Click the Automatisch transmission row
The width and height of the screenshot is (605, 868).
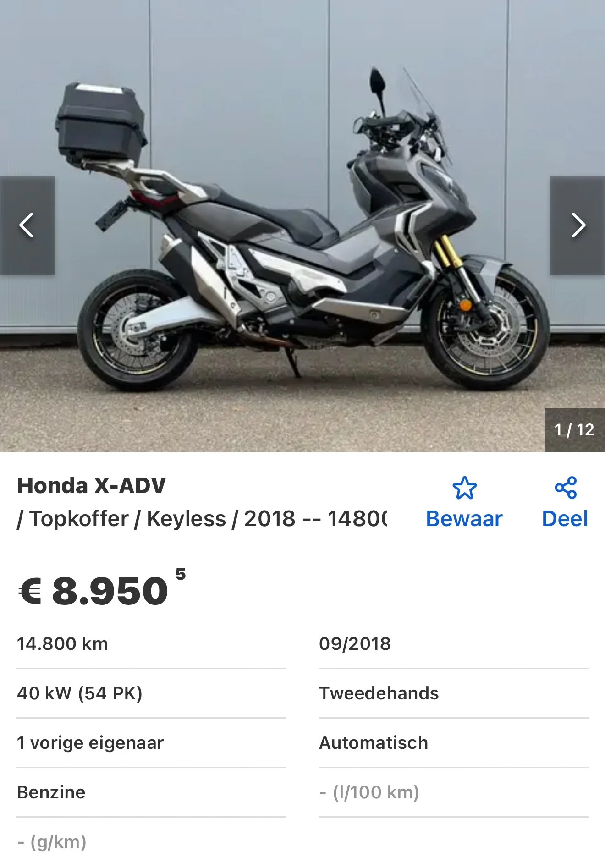pos(454,743)
